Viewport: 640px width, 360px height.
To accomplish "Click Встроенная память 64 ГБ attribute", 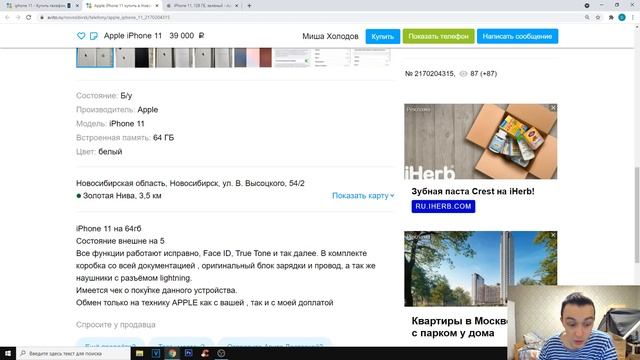I will (125, 138).
